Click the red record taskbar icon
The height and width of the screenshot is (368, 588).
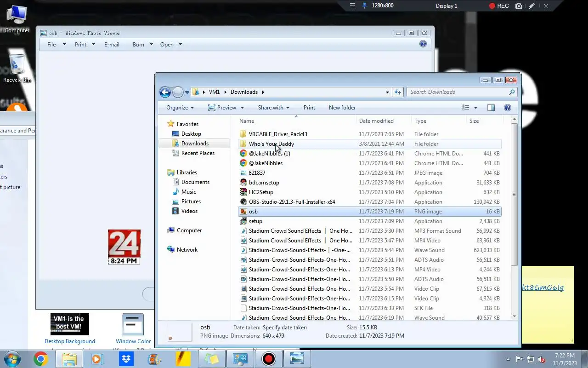click(268, 359)
